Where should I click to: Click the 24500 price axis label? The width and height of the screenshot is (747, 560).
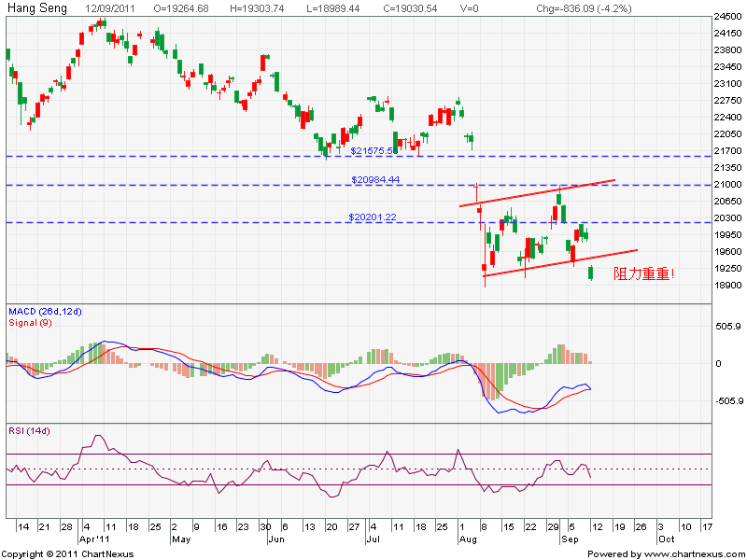point(727,17)
